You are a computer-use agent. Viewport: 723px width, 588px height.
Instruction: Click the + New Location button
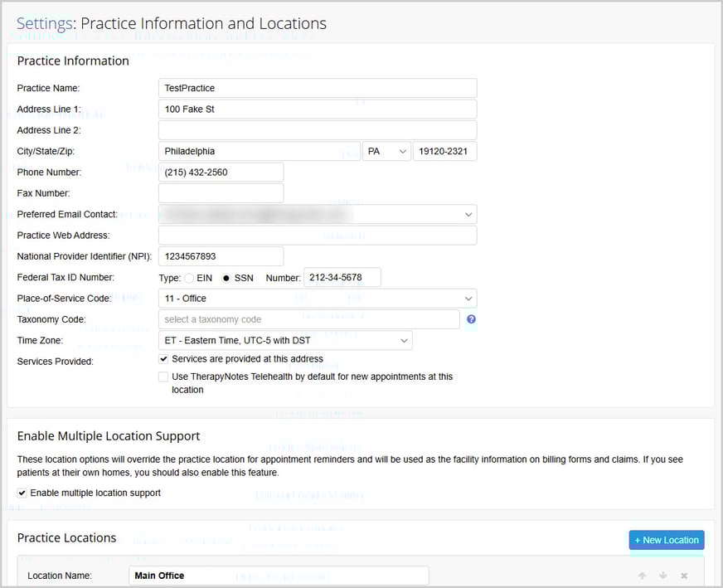click(x=666, y=540)
